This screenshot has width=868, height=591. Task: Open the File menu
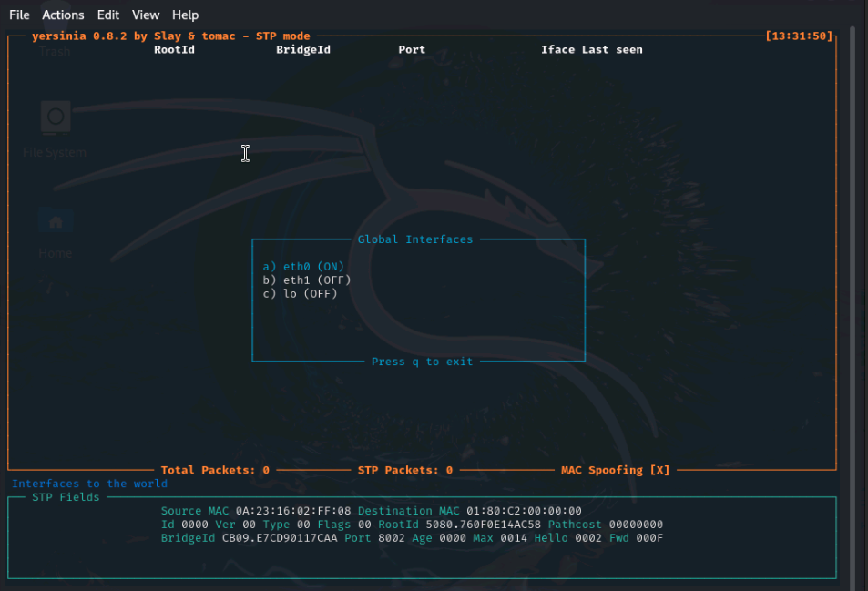tap(19, 15)
